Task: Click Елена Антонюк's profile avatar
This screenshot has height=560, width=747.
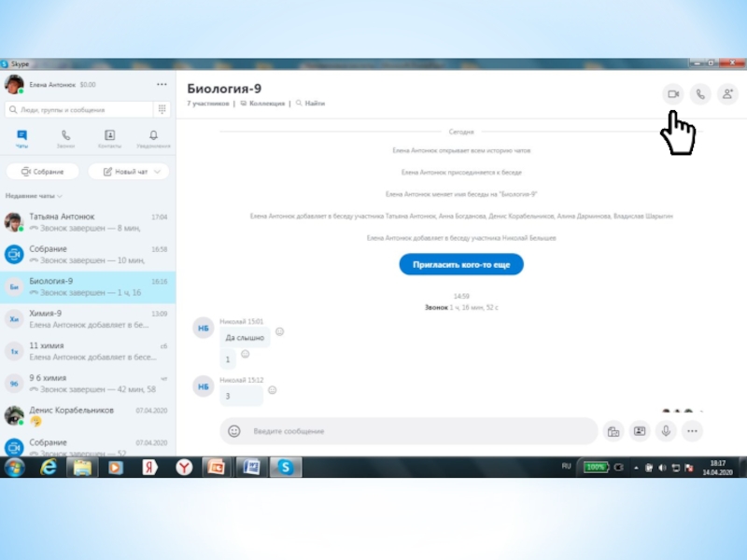Action: pyautogui.click(x=14, y=84)
